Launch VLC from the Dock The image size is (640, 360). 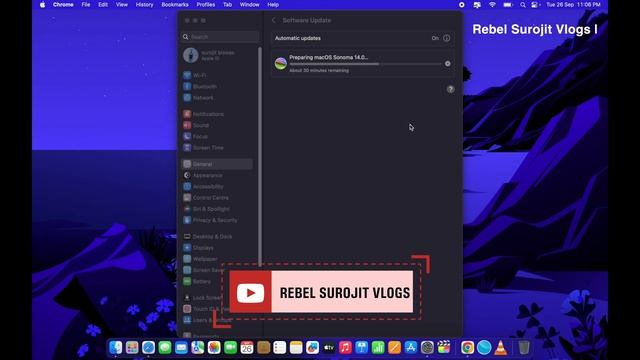pyautogui.click(x=501, y=348)
